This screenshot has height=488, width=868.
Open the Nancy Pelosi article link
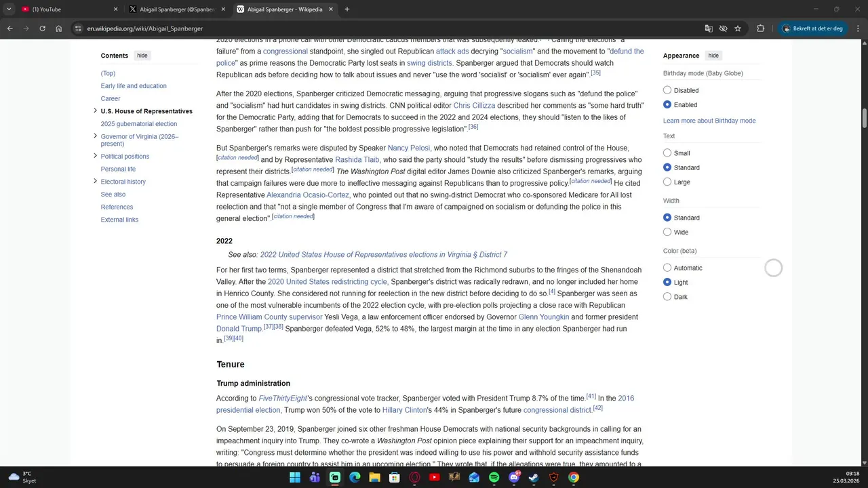point(408,148)
